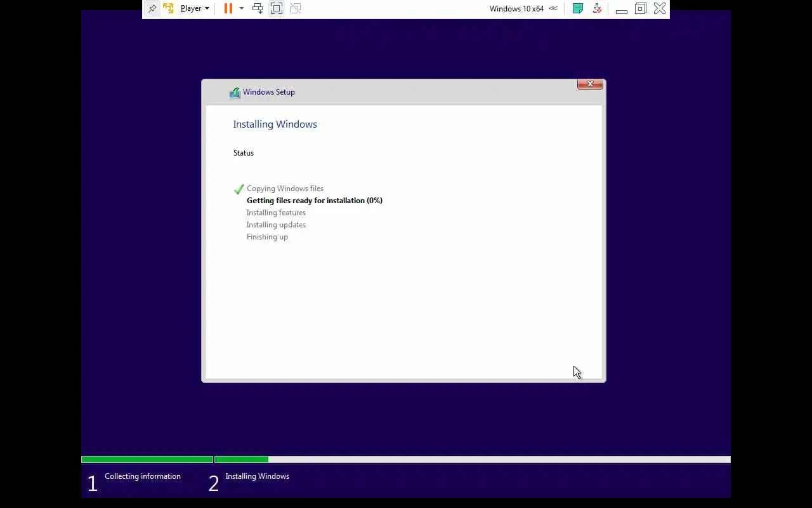The image size is (812, 508).
Task: Click Send Ctrl+Alt+Del icon
Action: click(x=258, y=8)
